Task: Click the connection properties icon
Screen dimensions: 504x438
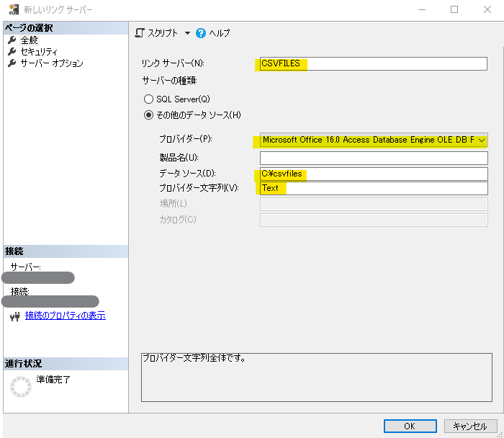Action: pos(15,316)
